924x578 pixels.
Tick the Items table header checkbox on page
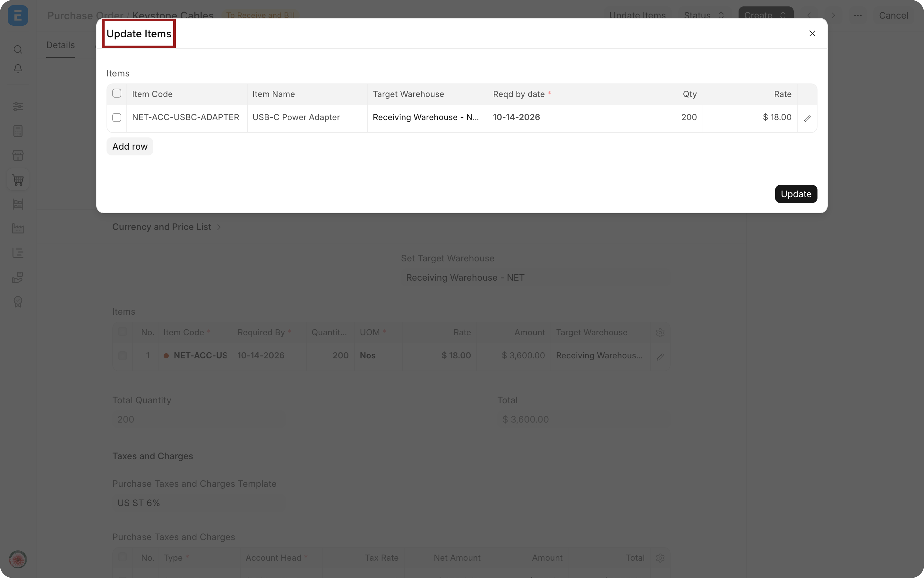tap(123, 331)
